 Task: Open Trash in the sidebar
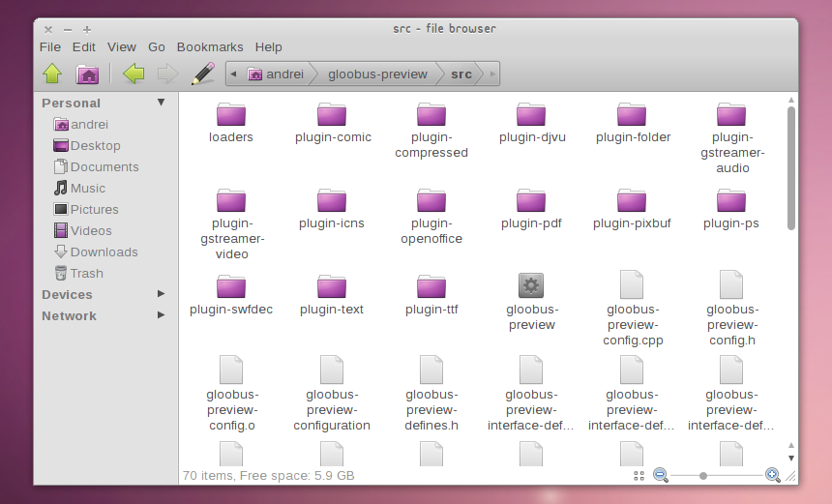point(79,273)
